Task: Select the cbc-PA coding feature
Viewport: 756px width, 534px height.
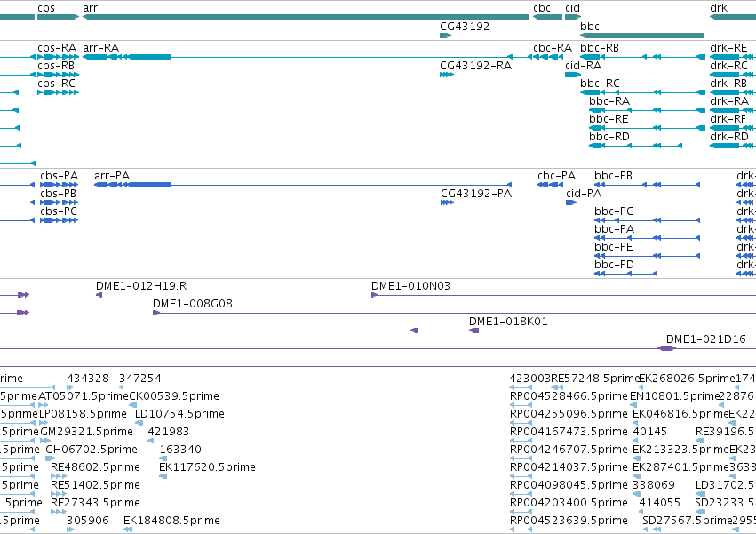Action: click(x=550, y=185)
